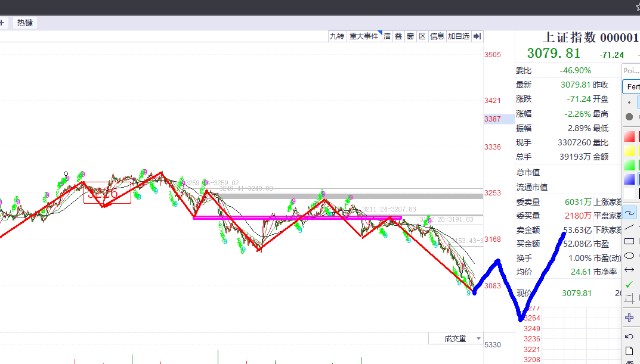The image size is (640, 364).
Task: Pick the blue color swatch
Action: click(x=629, y=180)
